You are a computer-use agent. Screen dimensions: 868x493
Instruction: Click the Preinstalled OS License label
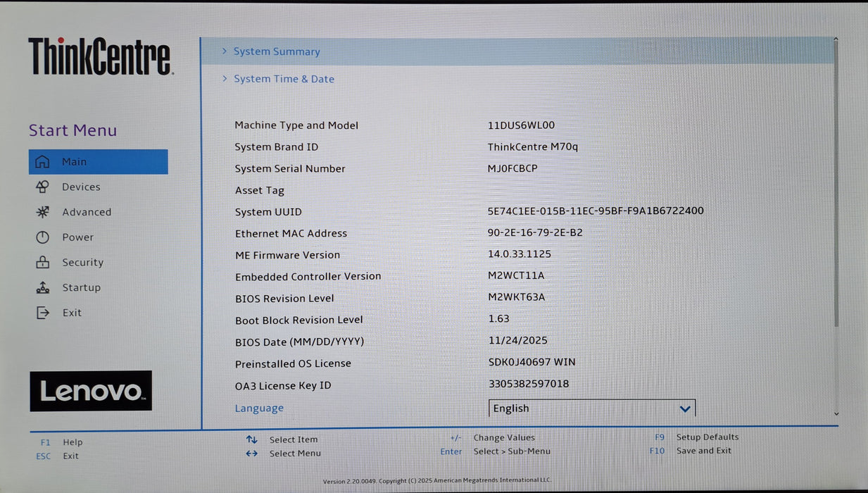tap(293, 363)
